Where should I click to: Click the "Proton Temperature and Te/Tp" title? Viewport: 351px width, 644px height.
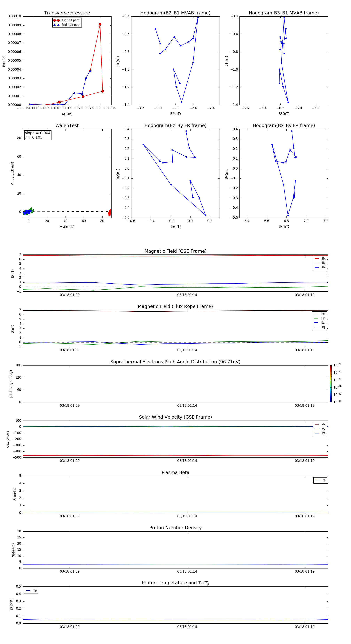(175, 583)
